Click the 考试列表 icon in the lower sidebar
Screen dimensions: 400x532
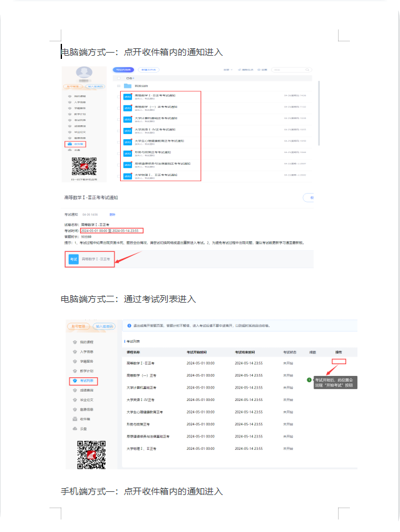click(x=74, y=381)
